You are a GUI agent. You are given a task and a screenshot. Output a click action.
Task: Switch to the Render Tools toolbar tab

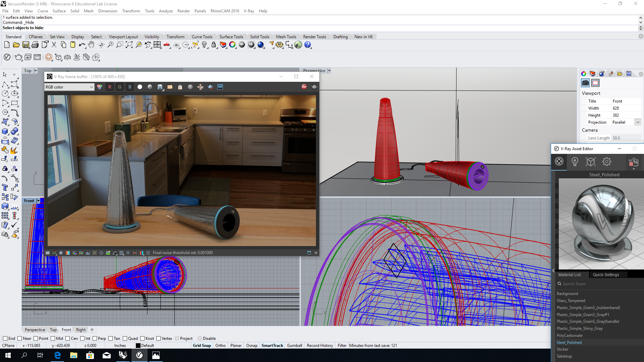pyautogui.click(x=314, y=37)
